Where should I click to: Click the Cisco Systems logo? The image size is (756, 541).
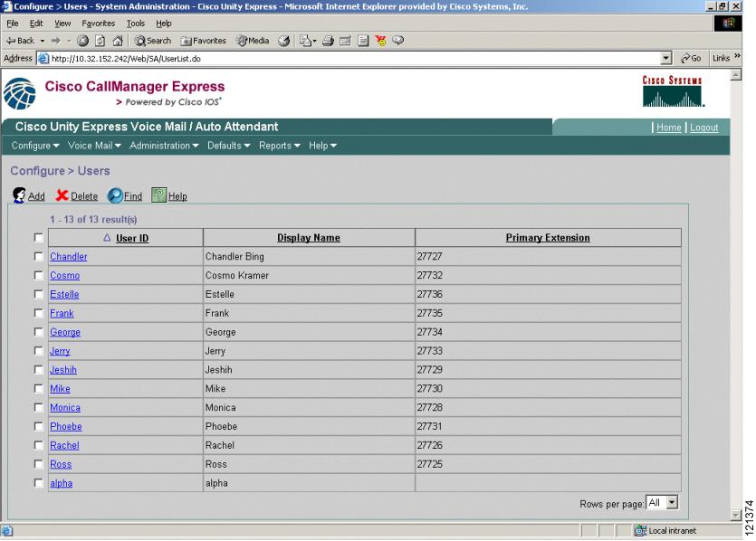pos(673,90)
